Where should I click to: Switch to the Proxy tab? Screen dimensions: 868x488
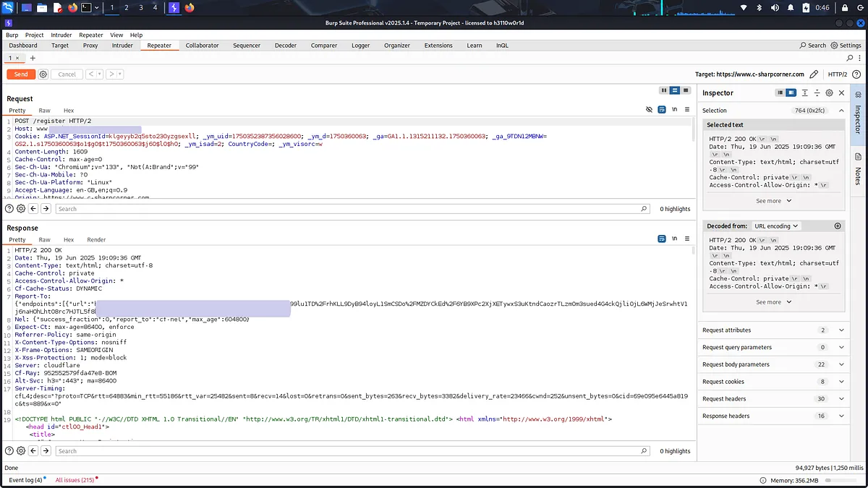coord(90,45)
